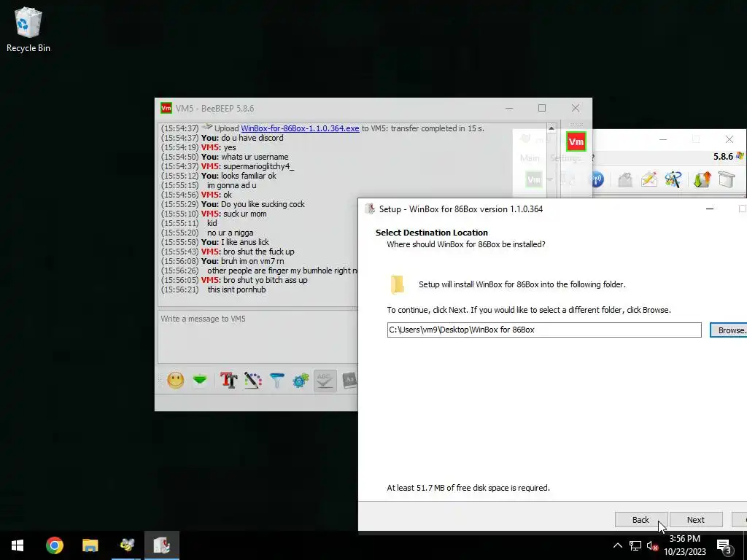Click the 'Select Destination Location' heading
Screen dimensions: 747x560
point(432,233)
